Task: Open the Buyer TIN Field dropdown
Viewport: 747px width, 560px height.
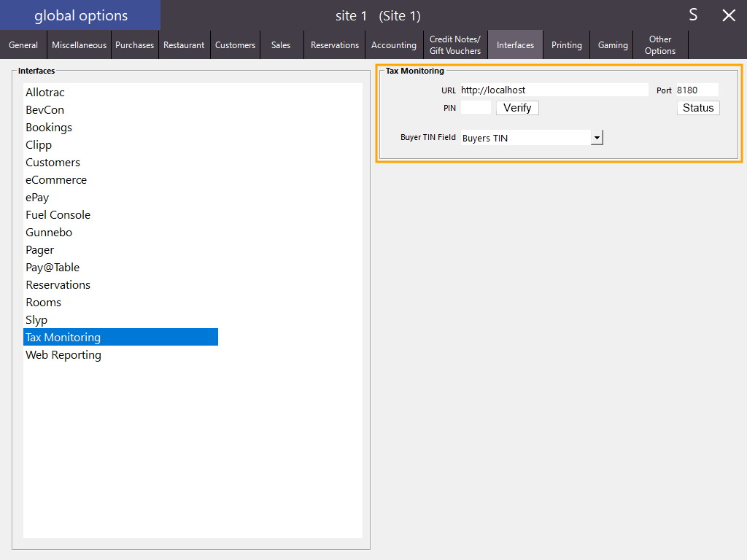Action: [x=597, y=138]
